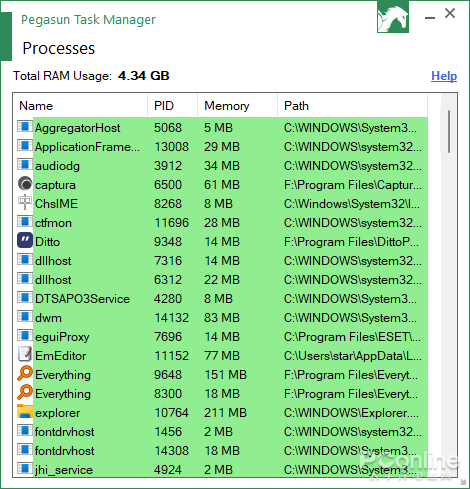Select the captura process name
The width and height of the screenshot is (470, 489).
(x=55, y=185)
